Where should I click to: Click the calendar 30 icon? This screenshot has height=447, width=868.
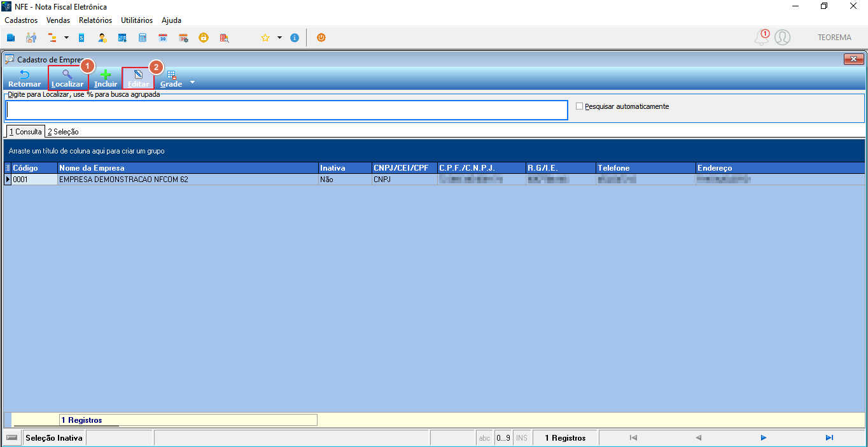(163, 38)
